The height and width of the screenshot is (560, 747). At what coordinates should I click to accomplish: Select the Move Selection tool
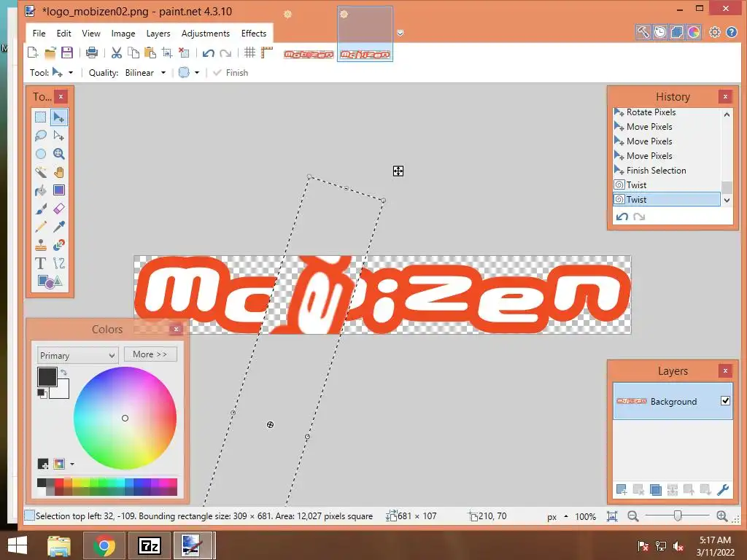(59, 136)
